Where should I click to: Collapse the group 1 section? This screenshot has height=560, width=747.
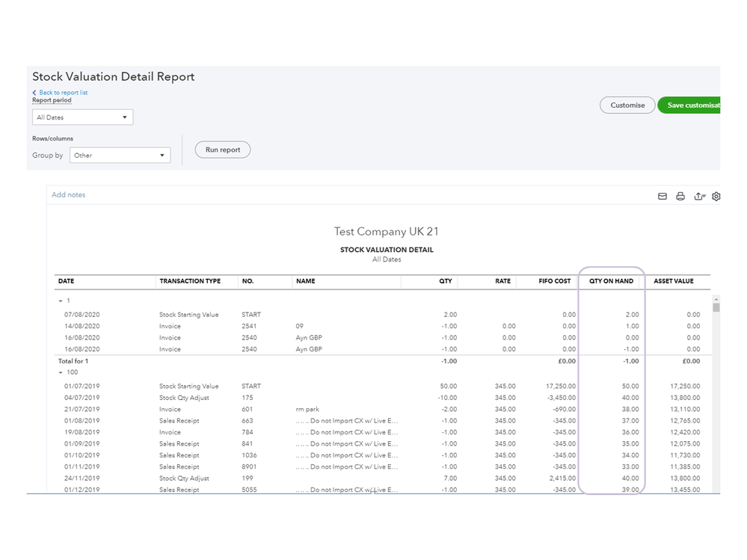point(60,301)
